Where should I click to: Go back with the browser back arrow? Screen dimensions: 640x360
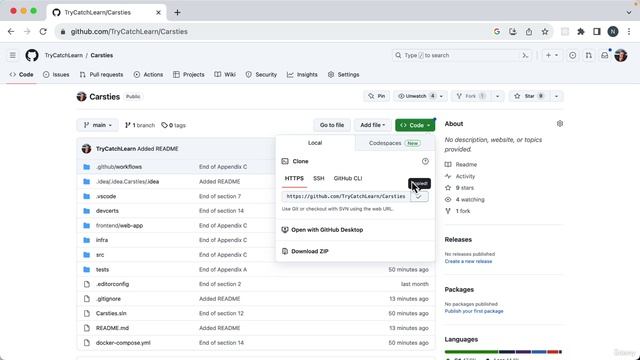tap(11, 31)
